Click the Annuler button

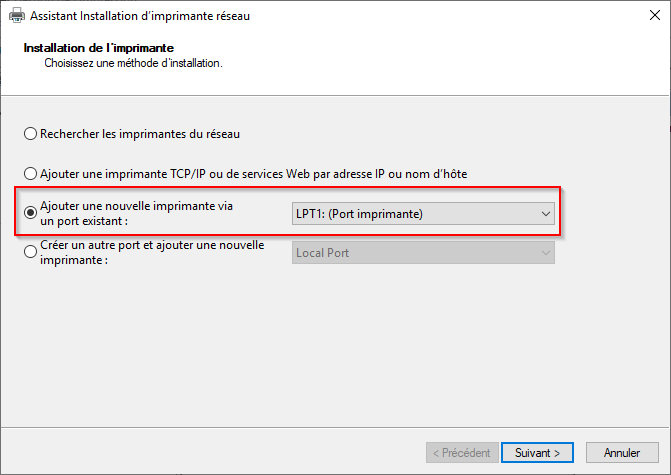click(x=622, y=453)
